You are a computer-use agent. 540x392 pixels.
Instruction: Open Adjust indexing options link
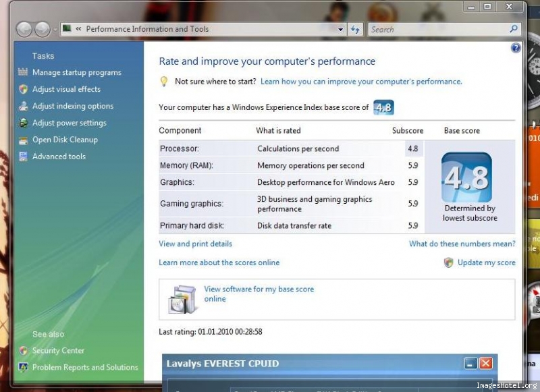point(73,106)
